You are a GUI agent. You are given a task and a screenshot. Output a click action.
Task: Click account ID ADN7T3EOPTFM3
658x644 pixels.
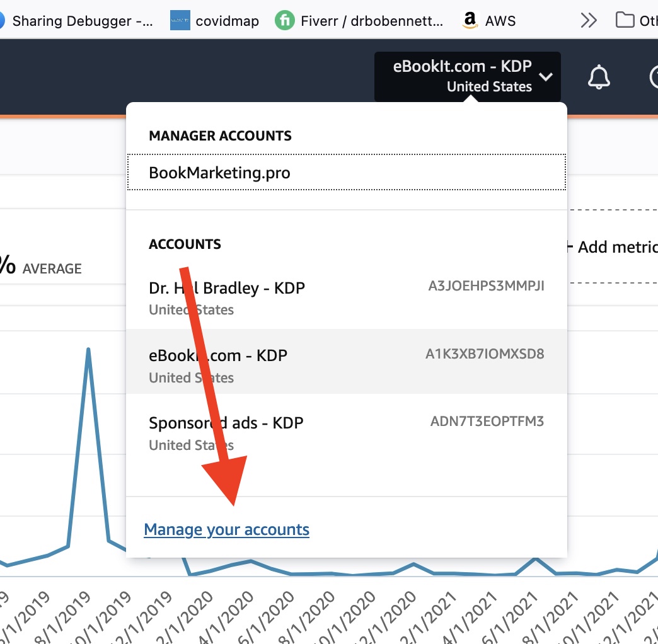pyautogui.click(x=487, y=421)
